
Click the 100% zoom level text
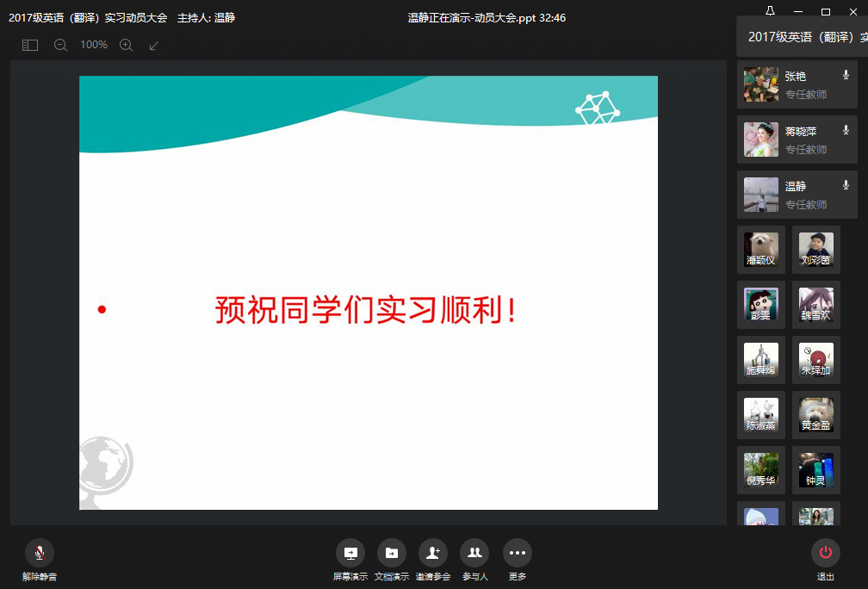[x=94, y=45]
